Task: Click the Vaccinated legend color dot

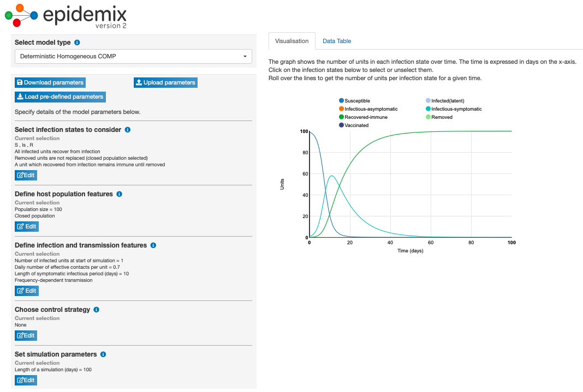Action: (x=342, y=125)
